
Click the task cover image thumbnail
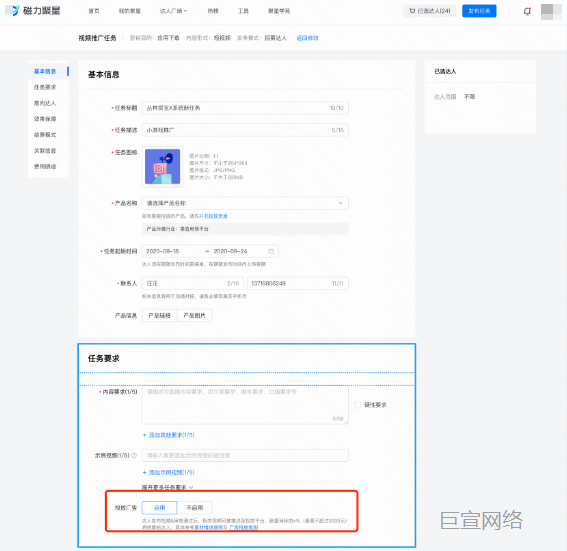click(x=162, y=167)
